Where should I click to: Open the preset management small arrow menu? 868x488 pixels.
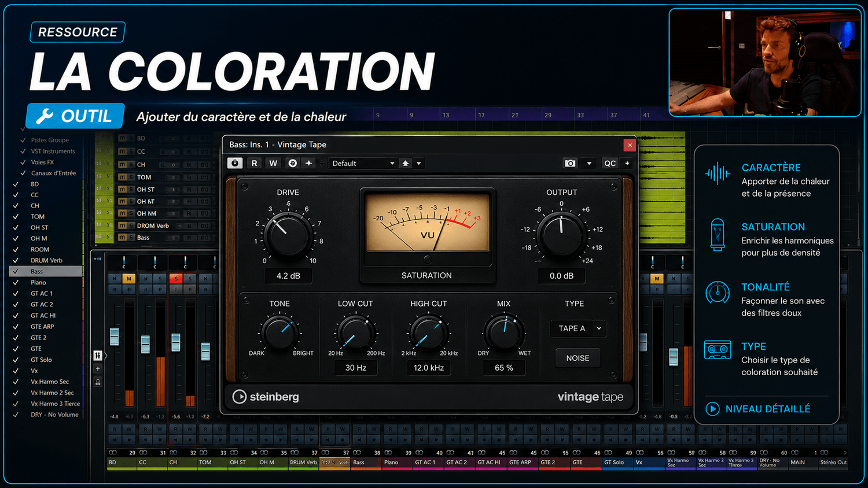point(419,164)
